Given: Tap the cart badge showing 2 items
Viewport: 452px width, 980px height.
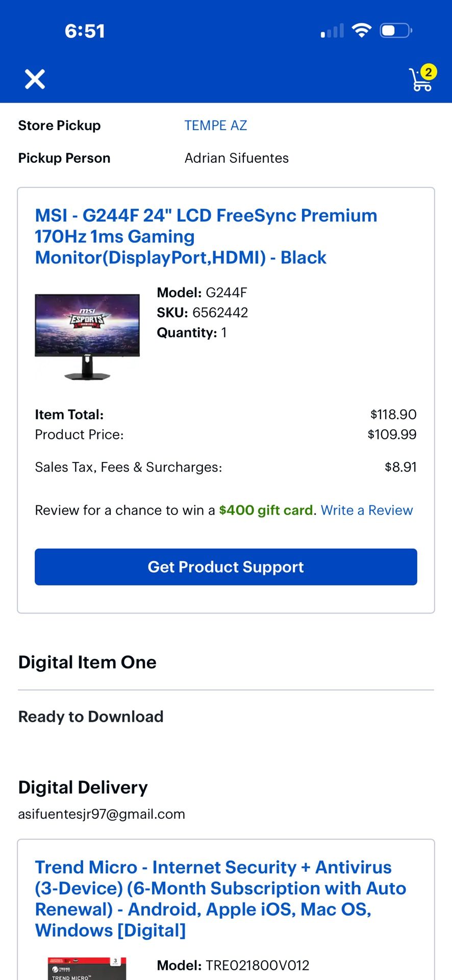Looking at the screenshot, I should pos(429,72).
